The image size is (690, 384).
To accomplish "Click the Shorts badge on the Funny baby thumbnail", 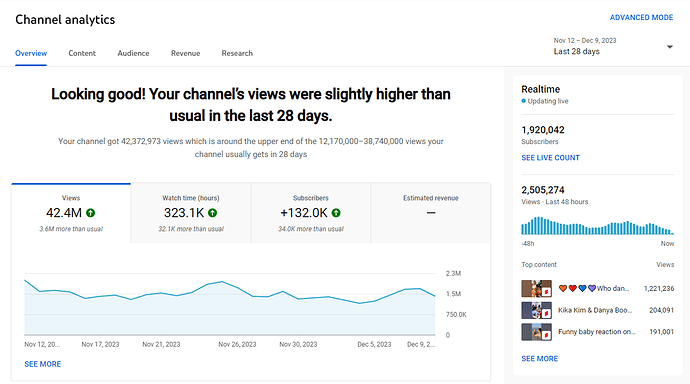I will click(546, 335).
